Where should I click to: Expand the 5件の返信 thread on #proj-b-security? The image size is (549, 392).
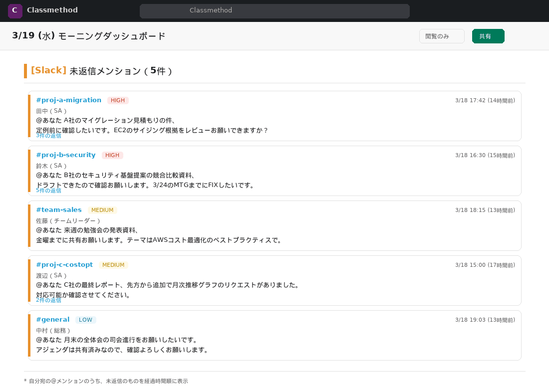(48, 191)
